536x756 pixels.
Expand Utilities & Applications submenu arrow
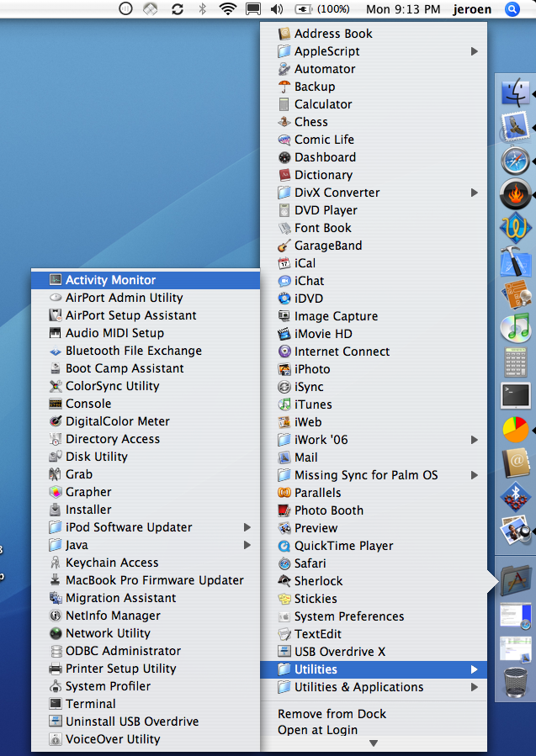475,687
